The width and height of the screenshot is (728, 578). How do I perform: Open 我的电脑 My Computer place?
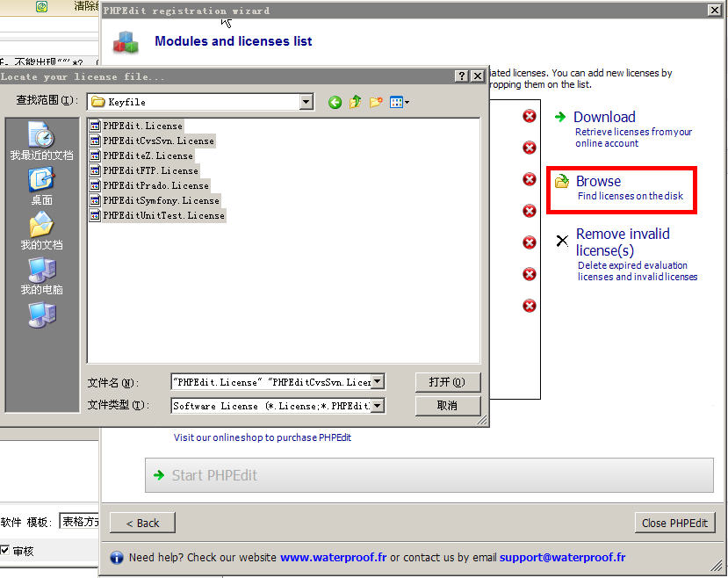pos(42,276)
